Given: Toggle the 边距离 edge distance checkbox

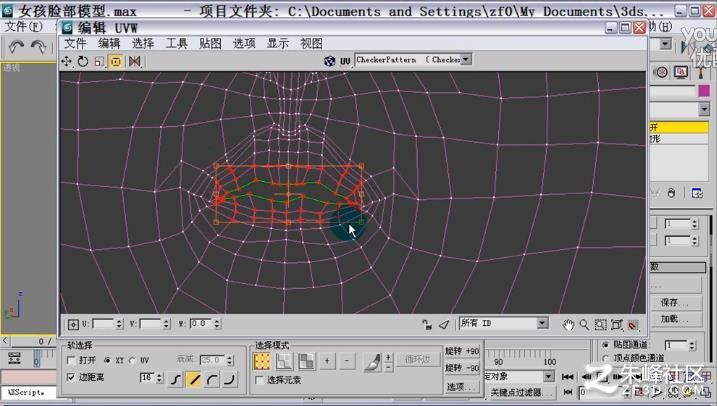Looking at the screenshot, I should 71,377.
